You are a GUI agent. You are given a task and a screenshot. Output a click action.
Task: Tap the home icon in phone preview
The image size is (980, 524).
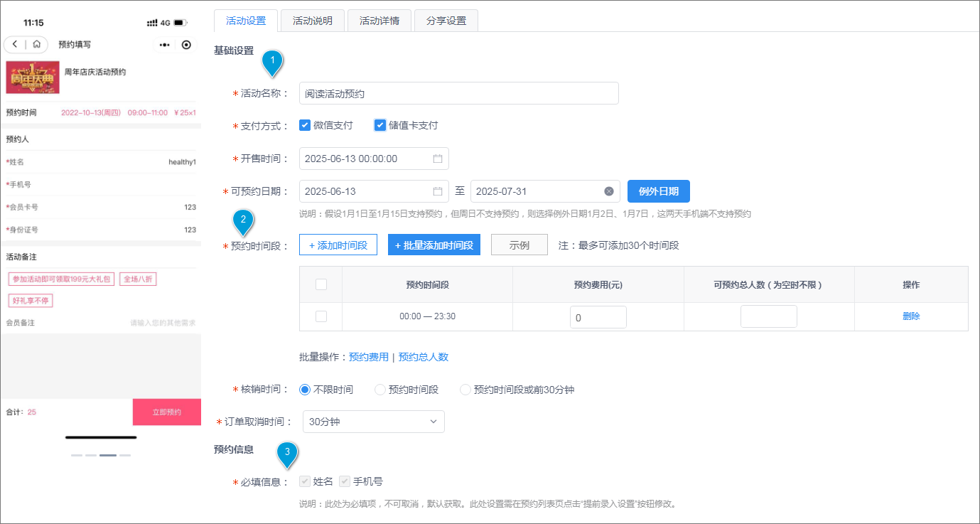coord(36,44)
